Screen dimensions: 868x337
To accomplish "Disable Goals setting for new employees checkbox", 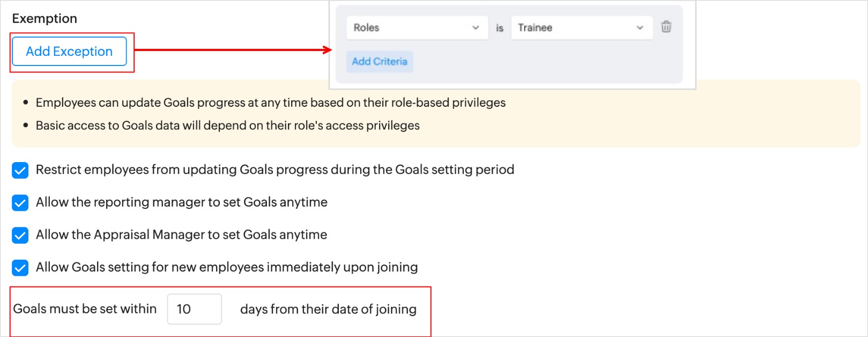I will [x=20, y=268].
